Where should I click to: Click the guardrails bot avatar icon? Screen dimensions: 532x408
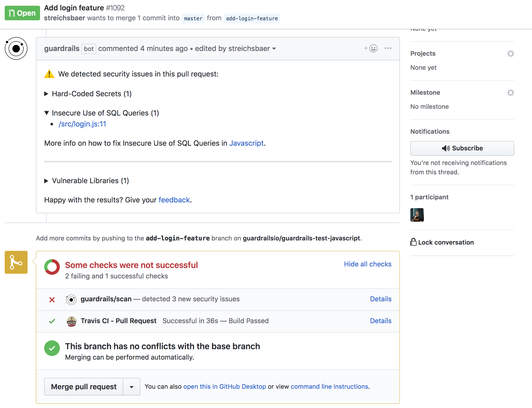pos(16,49)
